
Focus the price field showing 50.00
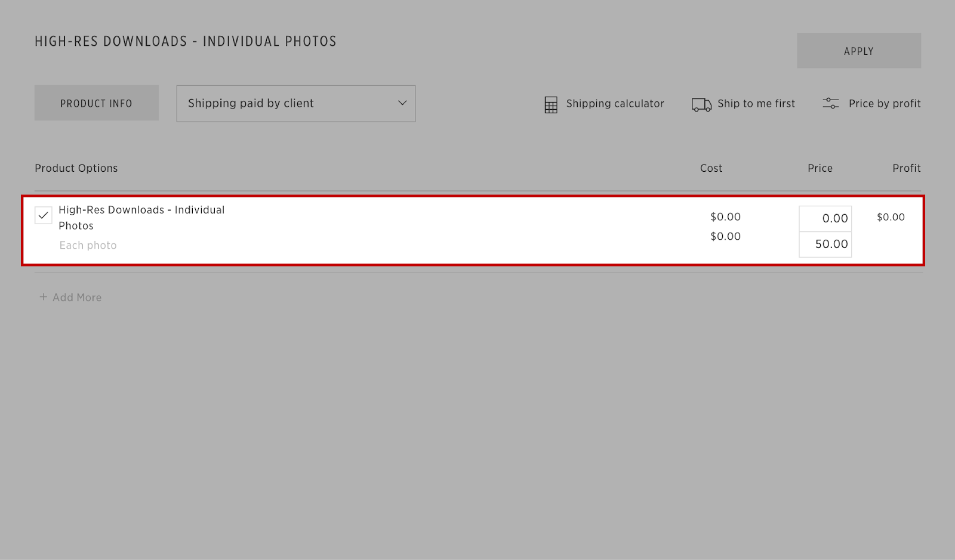pyautogui.click(x=825, y=245)
